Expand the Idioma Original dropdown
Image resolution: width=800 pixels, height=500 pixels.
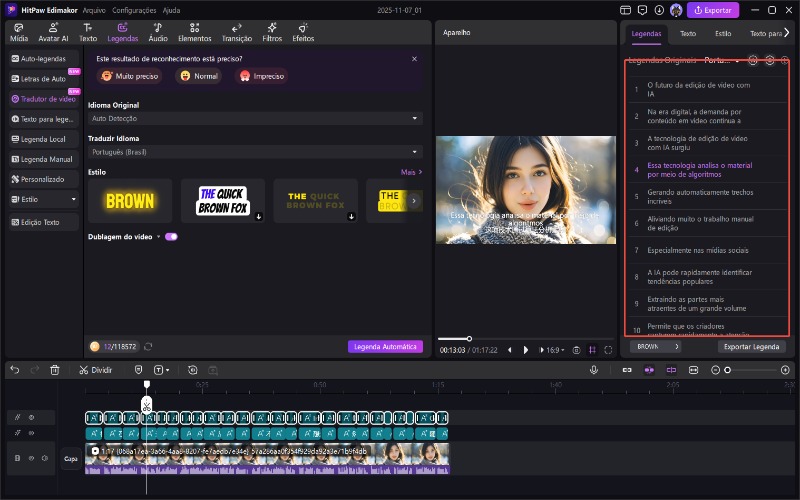point(255,118)
